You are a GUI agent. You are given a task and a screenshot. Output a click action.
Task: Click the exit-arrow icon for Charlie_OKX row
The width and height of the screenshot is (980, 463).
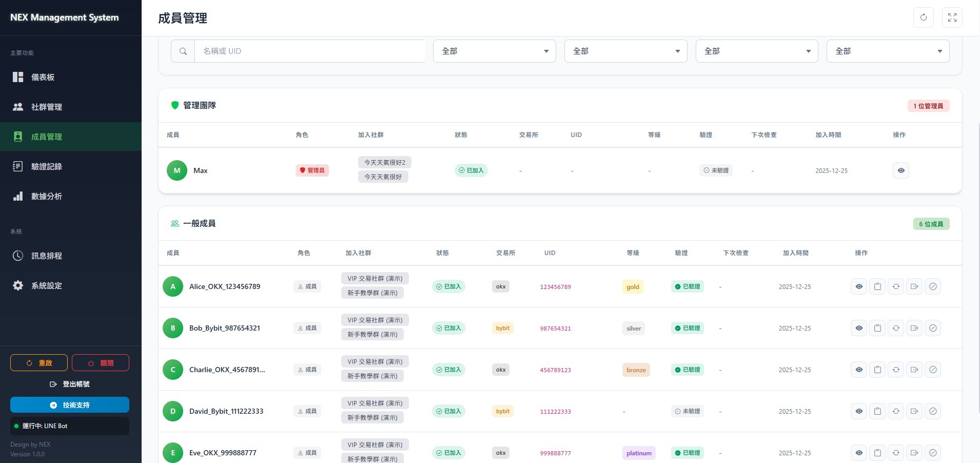click(x=914, y=370)
